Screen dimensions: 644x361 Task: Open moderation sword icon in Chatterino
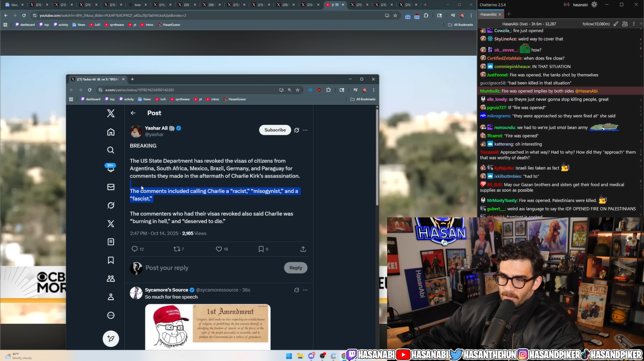coord(616,24)
